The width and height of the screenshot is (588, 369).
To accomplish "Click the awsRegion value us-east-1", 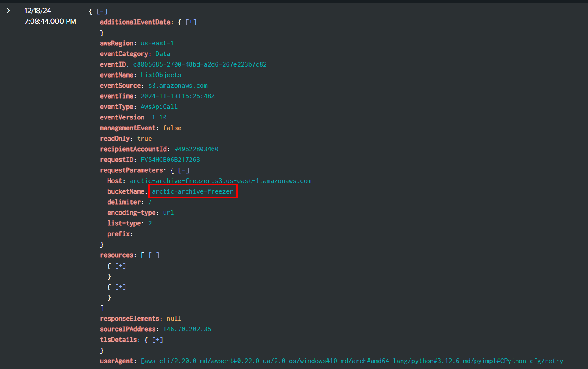I will tap(157, 43).
